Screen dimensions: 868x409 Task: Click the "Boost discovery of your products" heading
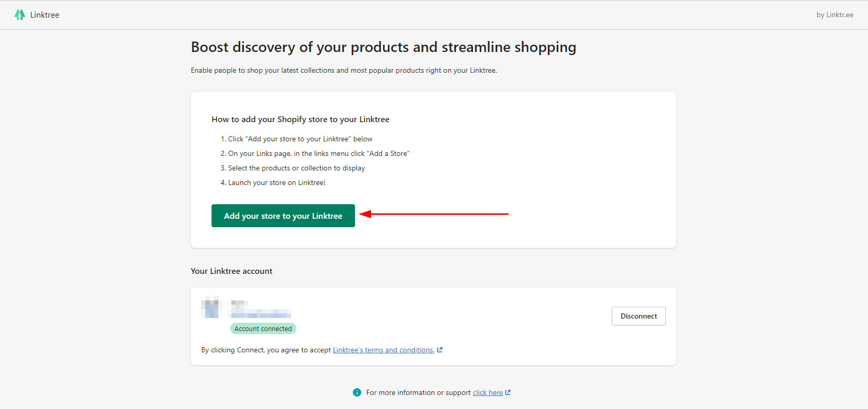click(x=384, y=47)
